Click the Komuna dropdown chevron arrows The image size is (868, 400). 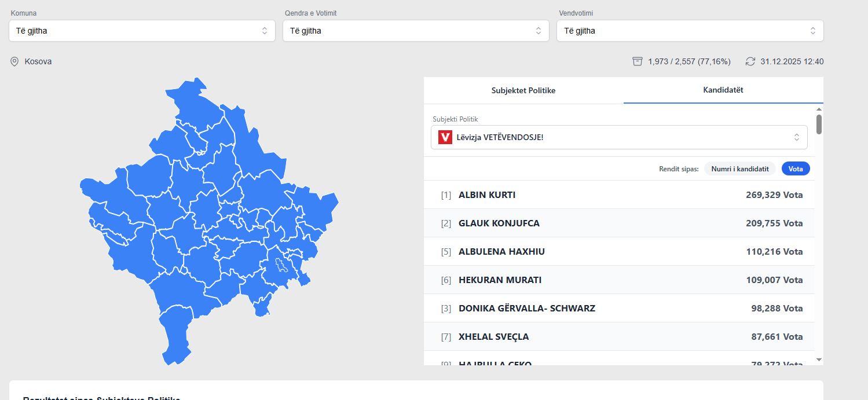click(x=265, y=31)
